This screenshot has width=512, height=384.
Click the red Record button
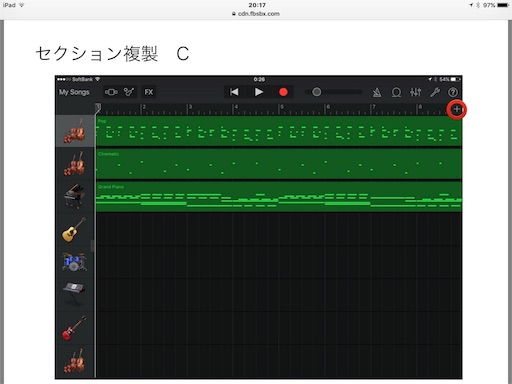click(x=283, y=92)
